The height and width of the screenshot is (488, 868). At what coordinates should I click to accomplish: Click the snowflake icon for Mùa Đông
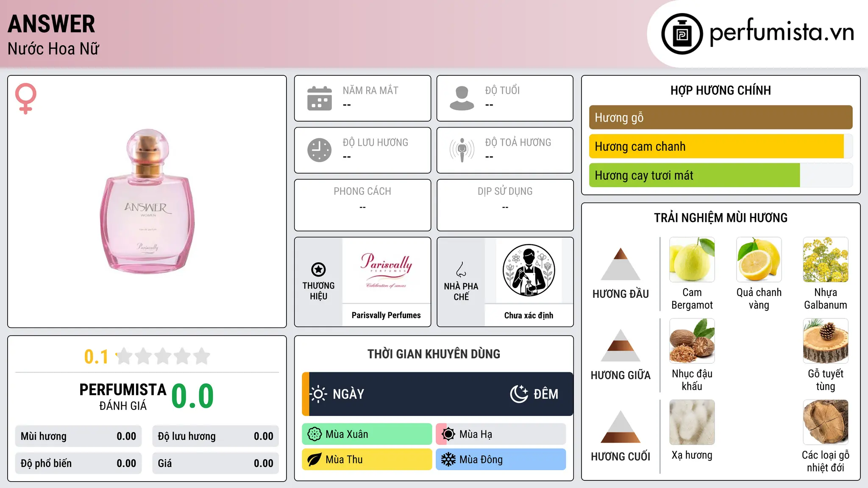(448, 460)
